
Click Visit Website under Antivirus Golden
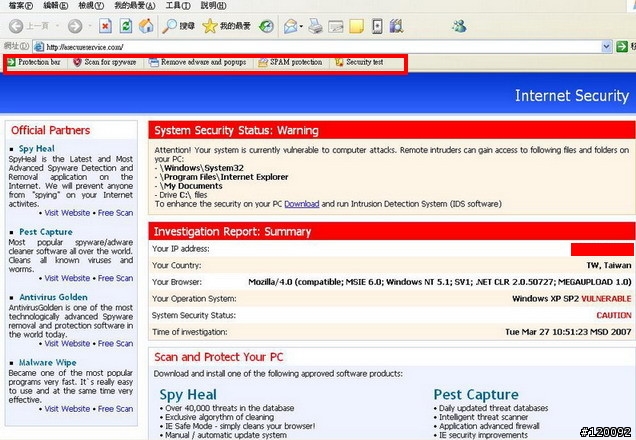(x=67, y=343)
